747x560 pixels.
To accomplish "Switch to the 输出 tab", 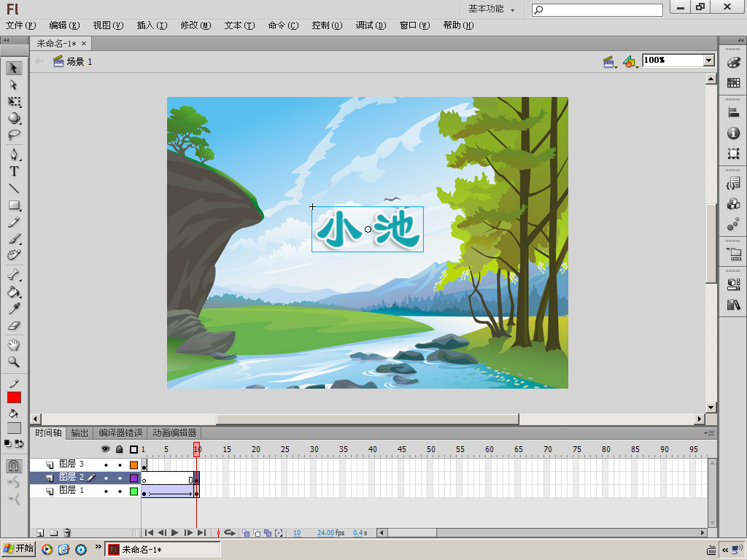I will pyautogui.click(x=80, y=433).
